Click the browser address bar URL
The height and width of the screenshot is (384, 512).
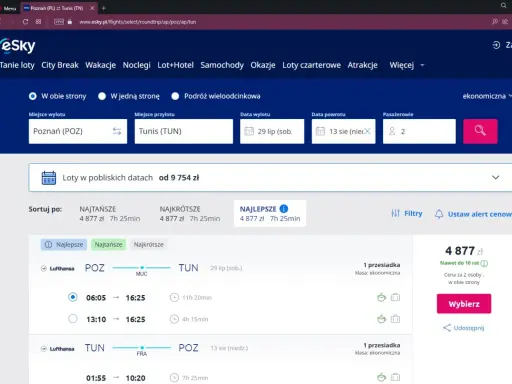(x=138, y=22)
